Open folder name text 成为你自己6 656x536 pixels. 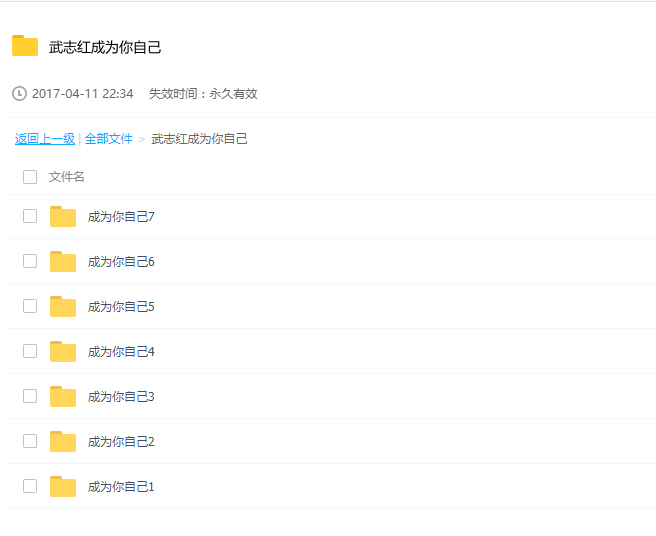coord(121,262)
